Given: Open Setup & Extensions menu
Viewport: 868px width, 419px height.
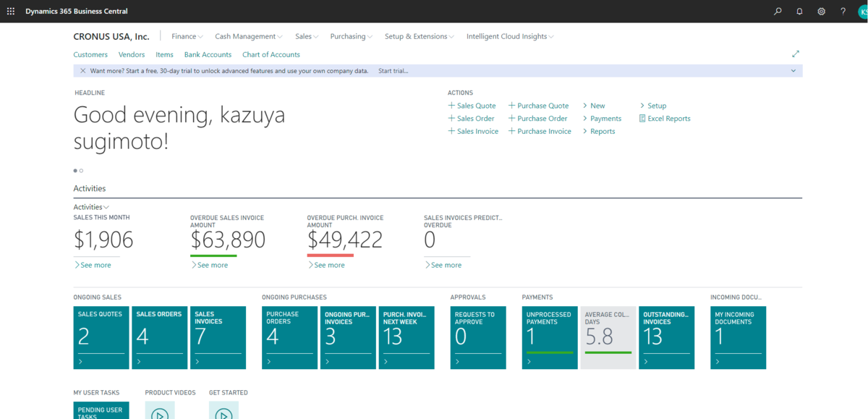Looking at the screenshot, I should point(420,36).
